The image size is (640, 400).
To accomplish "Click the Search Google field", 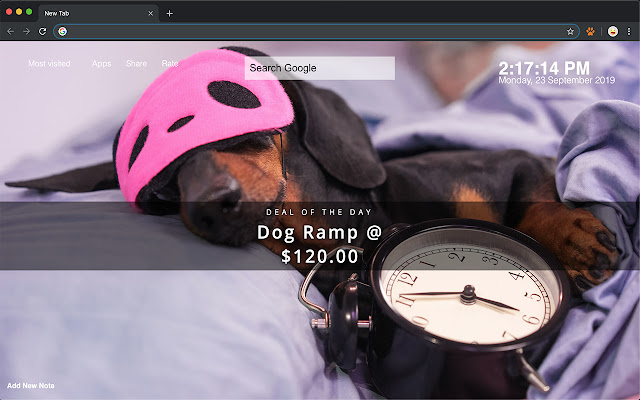I will coord(320,68).
